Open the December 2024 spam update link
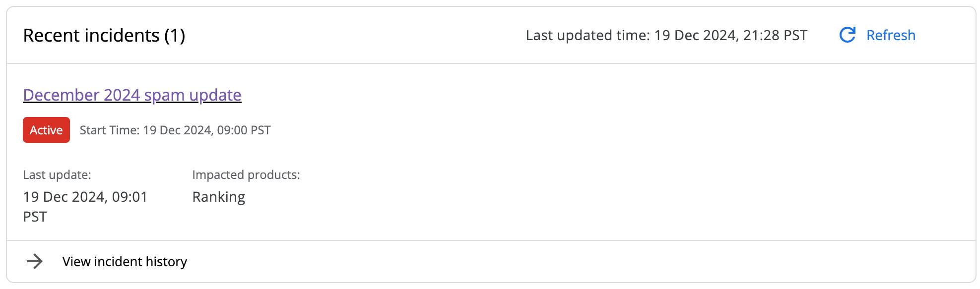The width and height of the screenshot is (980, 289). (132, 95)
